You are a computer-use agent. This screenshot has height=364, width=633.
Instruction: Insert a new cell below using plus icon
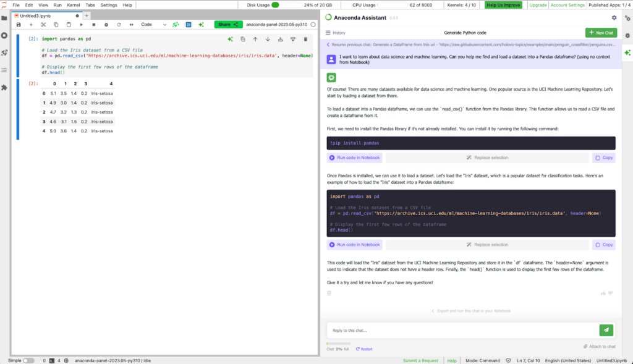tap(31, 25)
